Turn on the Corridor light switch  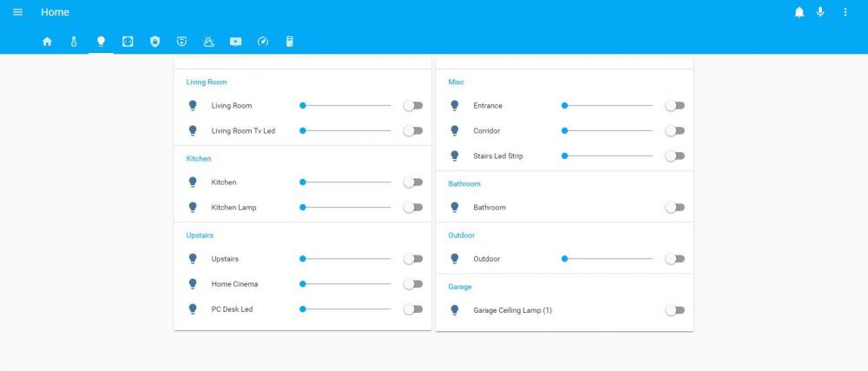coord(674,131)
